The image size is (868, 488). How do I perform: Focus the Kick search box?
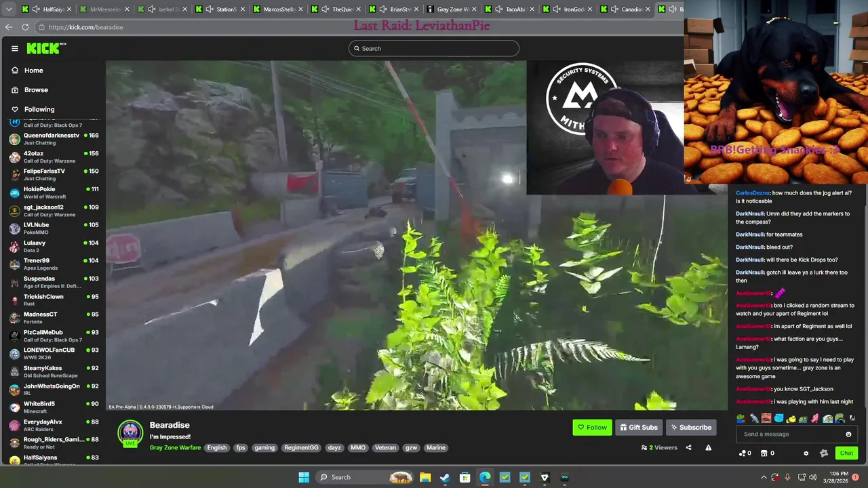(x=434, y=48)
